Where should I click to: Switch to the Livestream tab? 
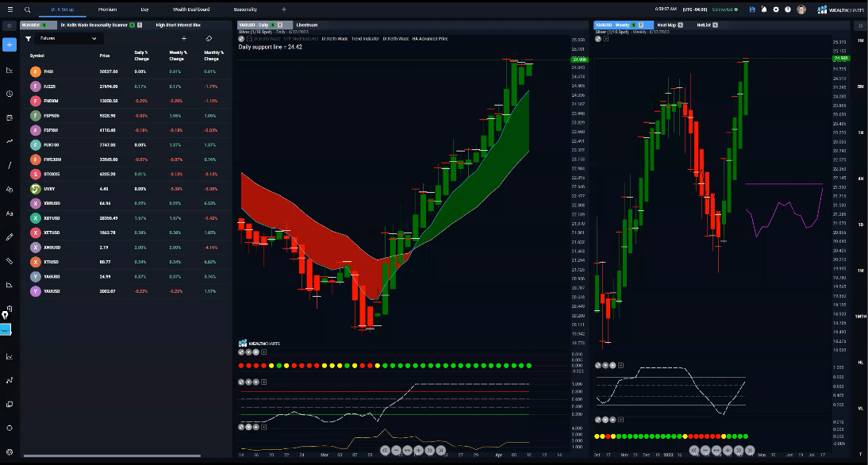coord(307,25)
